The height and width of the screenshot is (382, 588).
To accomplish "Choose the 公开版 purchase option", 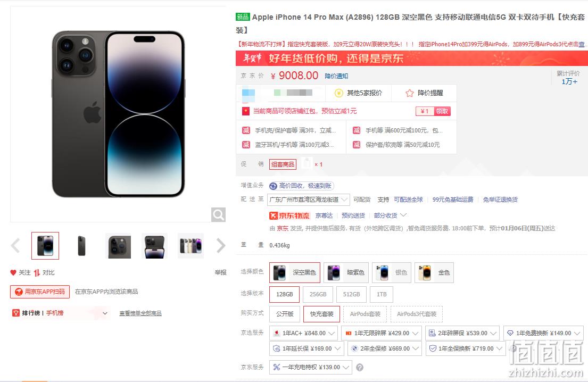I will (285, 314).
